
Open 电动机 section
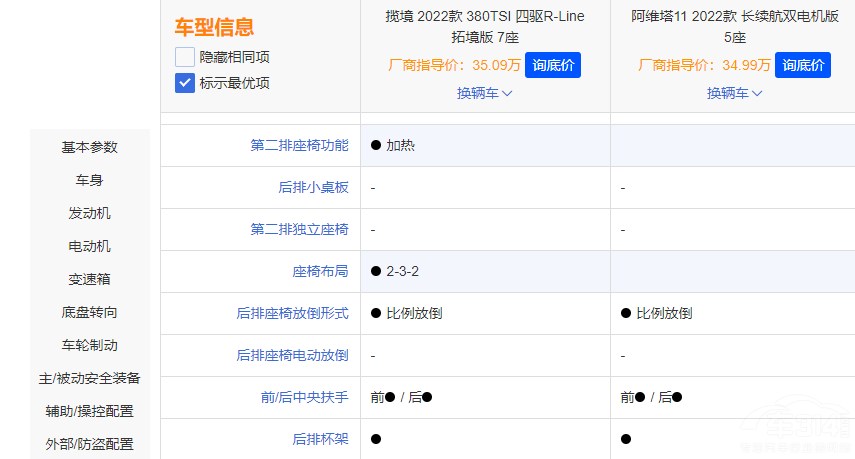(90, 246)
